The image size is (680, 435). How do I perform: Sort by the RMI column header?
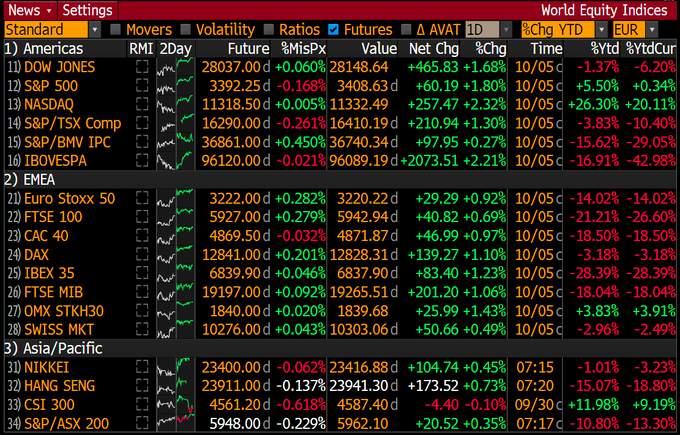tap(141, 49)
